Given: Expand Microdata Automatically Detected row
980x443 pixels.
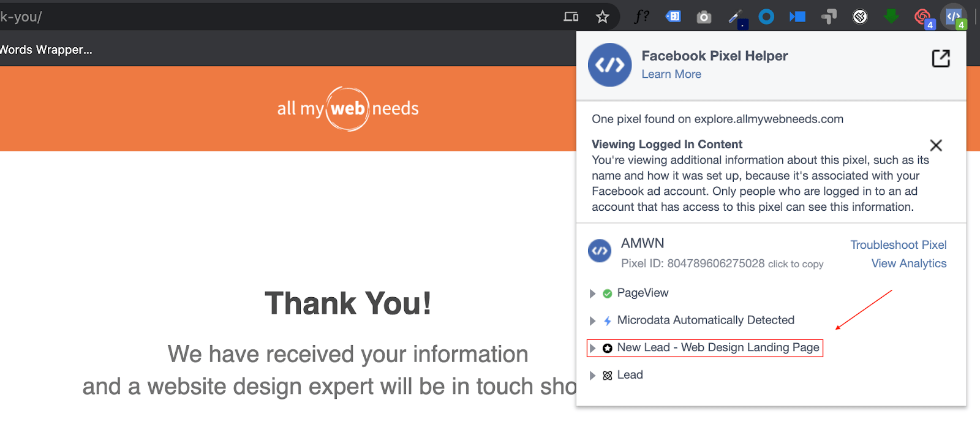Looking at the screenshot, I should (x=592, y=321).
